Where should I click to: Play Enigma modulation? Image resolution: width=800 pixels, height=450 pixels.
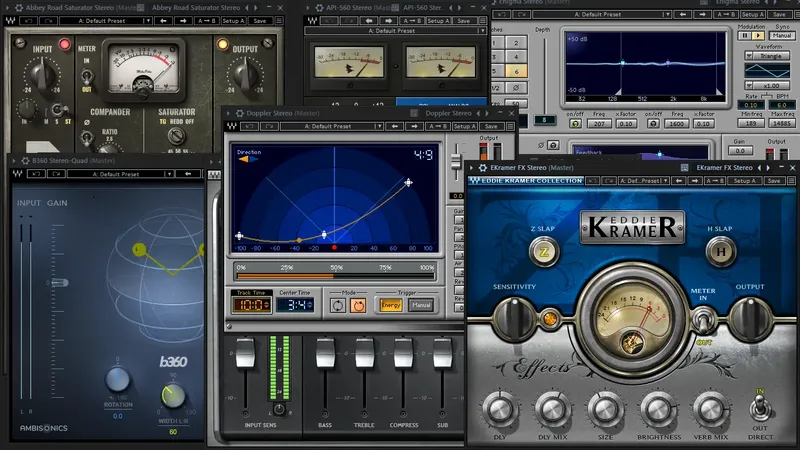(758, 36)
